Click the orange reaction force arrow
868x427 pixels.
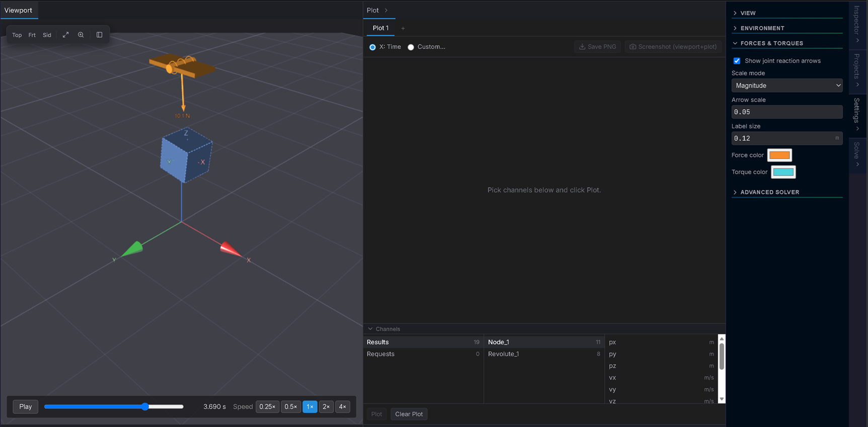pyautogui.click(x=183, y=94)
